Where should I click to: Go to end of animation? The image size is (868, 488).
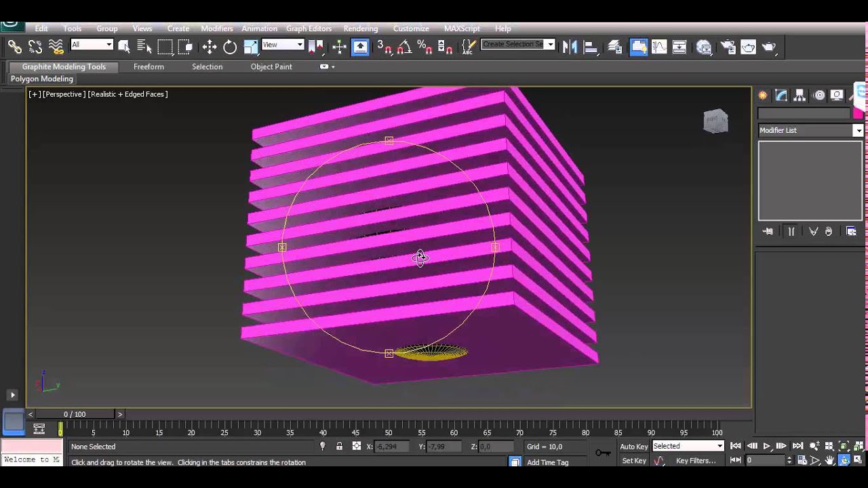click(x=797, y=446)
